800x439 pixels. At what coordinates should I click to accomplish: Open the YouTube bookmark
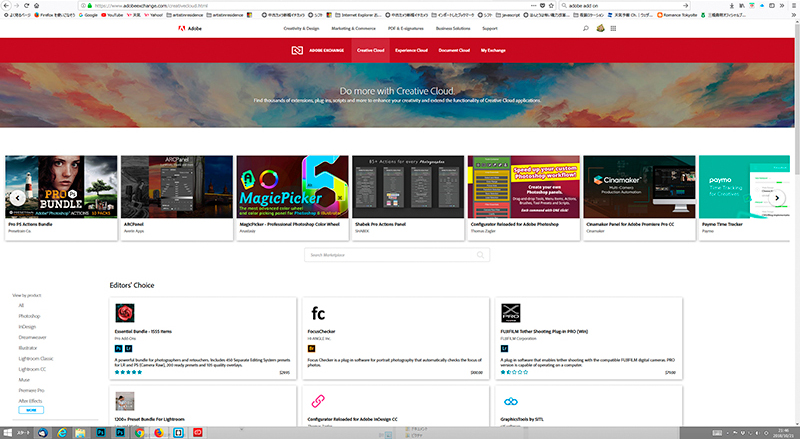(x=112, y=15)
